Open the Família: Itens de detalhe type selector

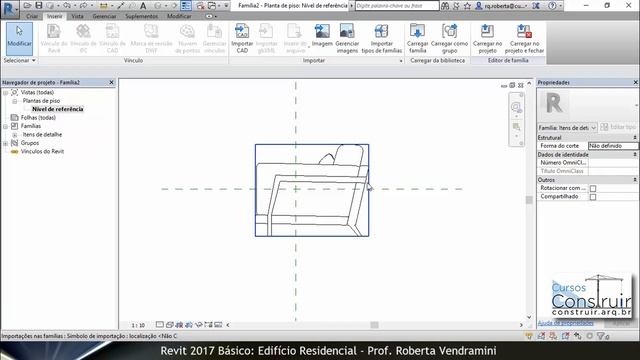567,128
